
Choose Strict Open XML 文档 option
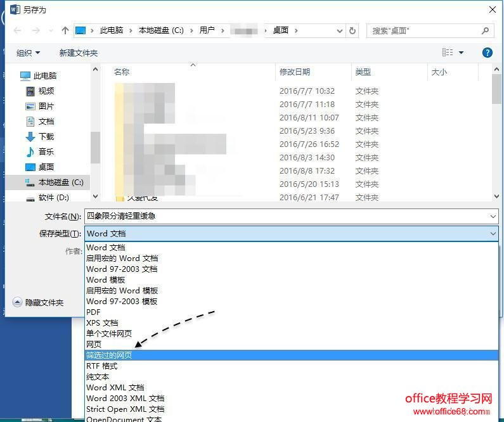coord(292,409)
